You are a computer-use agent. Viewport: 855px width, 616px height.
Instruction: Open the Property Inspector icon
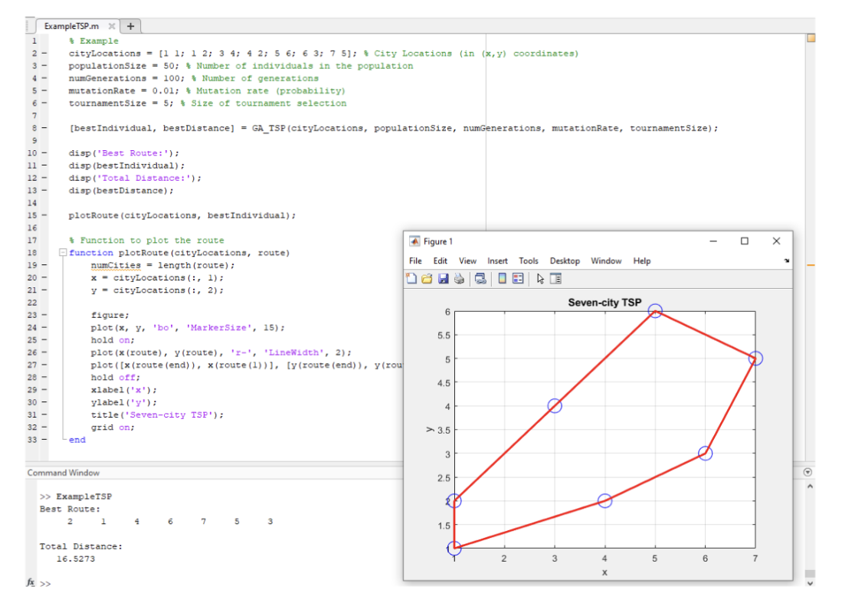pos(555,279)
